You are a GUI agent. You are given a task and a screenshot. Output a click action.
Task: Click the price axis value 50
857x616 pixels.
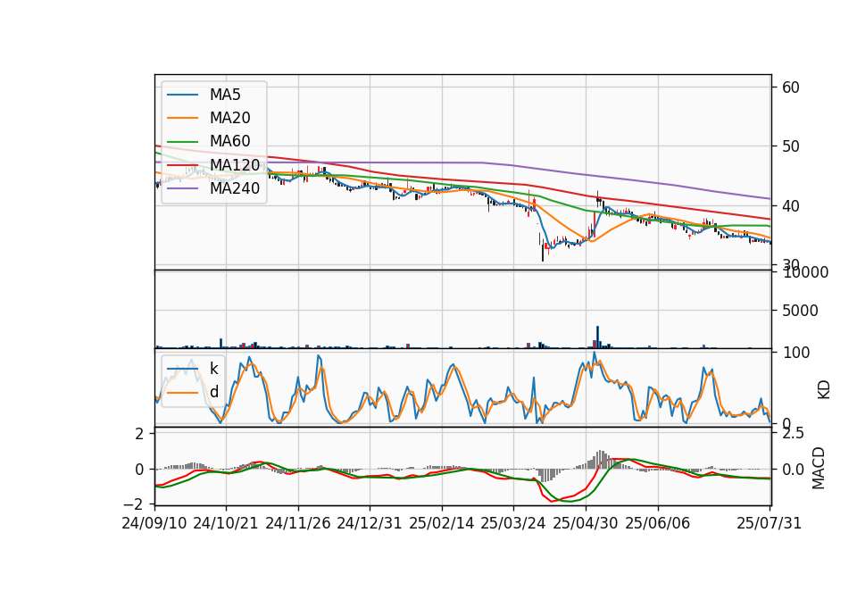click(790, 146)
